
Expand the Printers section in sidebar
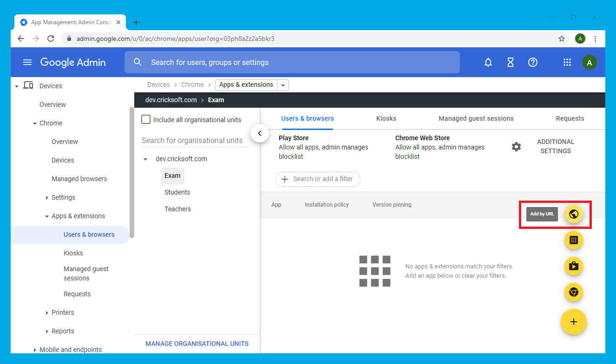(47, 313)
